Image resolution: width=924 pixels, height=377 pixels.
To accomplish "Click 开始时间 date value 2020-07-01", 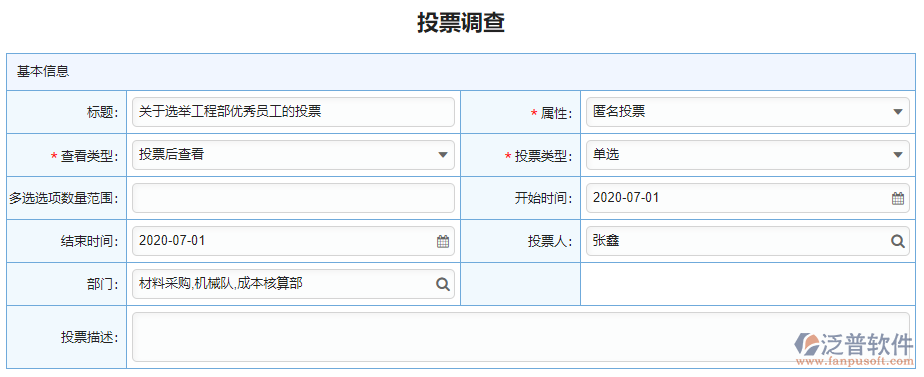I will (x=626, y=198).
